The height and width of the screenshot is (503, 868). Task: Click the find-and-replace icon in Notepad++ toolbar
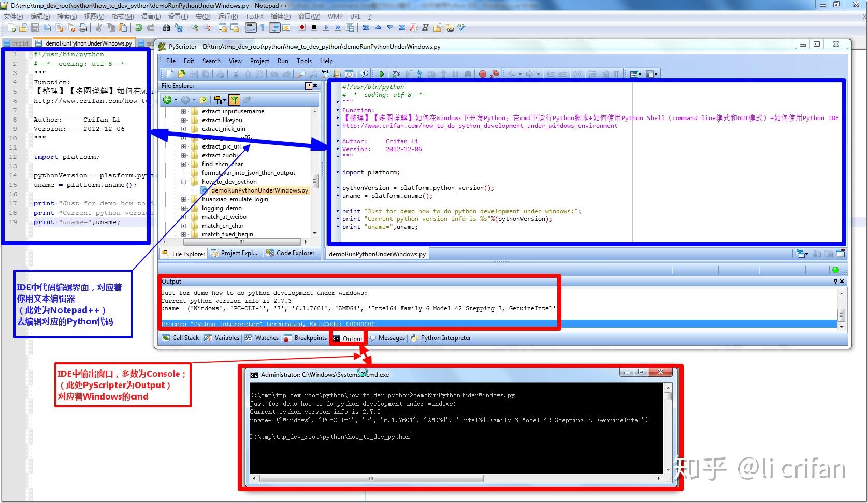178,28
